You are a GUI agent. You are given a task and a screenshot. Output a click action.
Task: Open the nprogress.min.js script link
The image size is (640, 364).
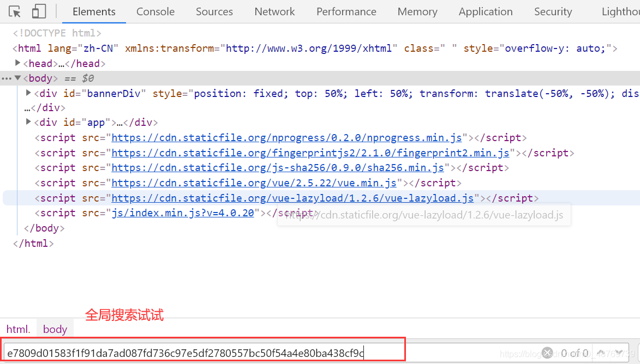coord(286,138)
